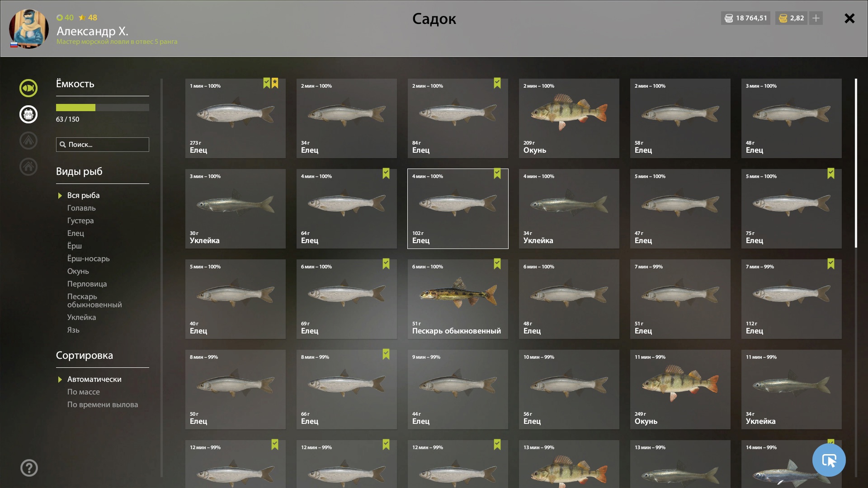Click the silver coins balance 18 764,51

coord(746,18)
